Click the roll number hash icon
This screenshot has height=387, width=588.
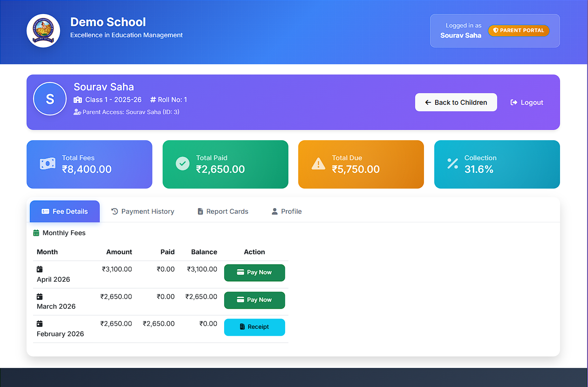[x=153, y=99]
